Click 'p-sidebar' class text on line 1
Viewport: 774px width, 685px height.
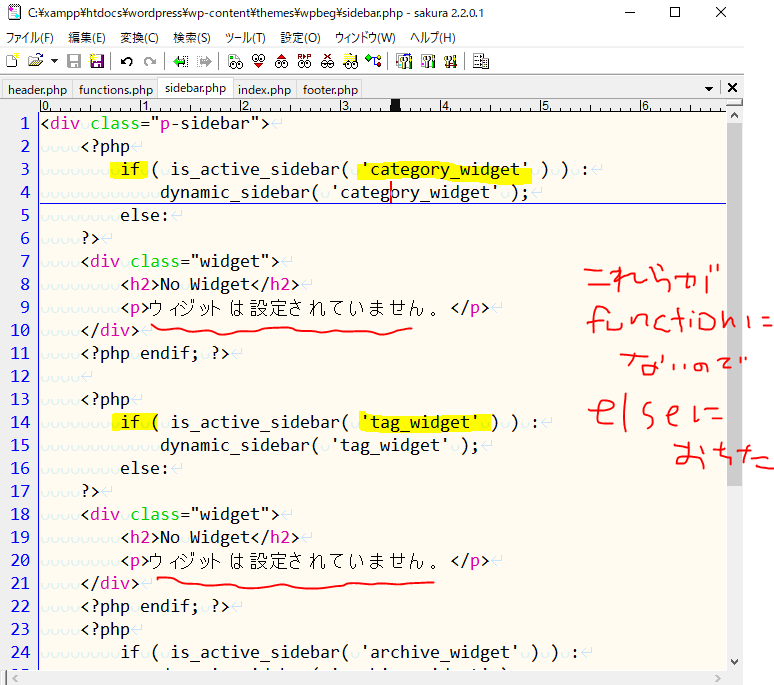(205, 123)
